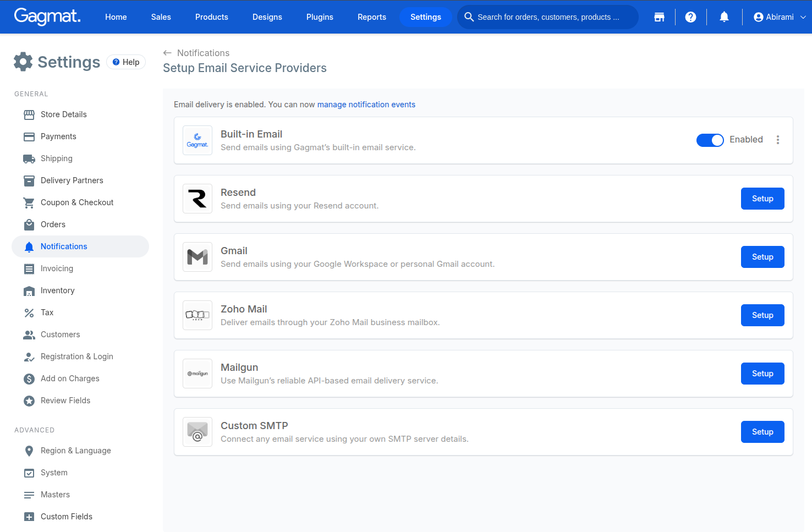The image size is (812, 532).
Task: Click the search magnifier icon
Action: [x=469, y=17]
